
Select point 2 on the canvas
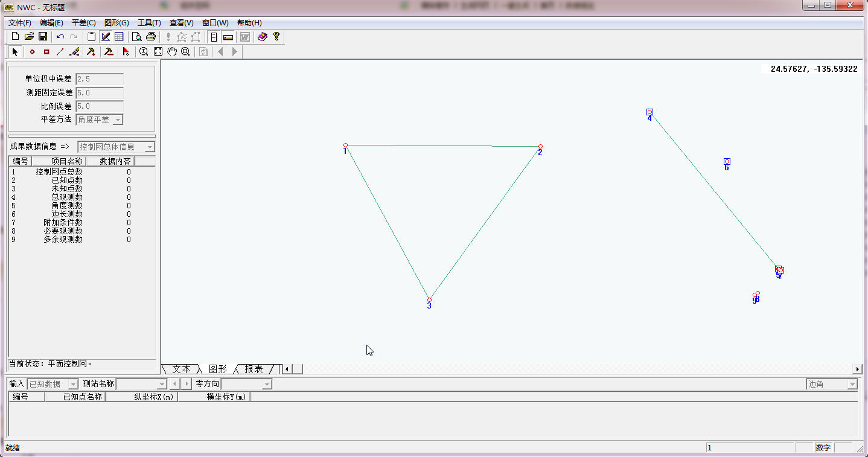tap(540, 146)
